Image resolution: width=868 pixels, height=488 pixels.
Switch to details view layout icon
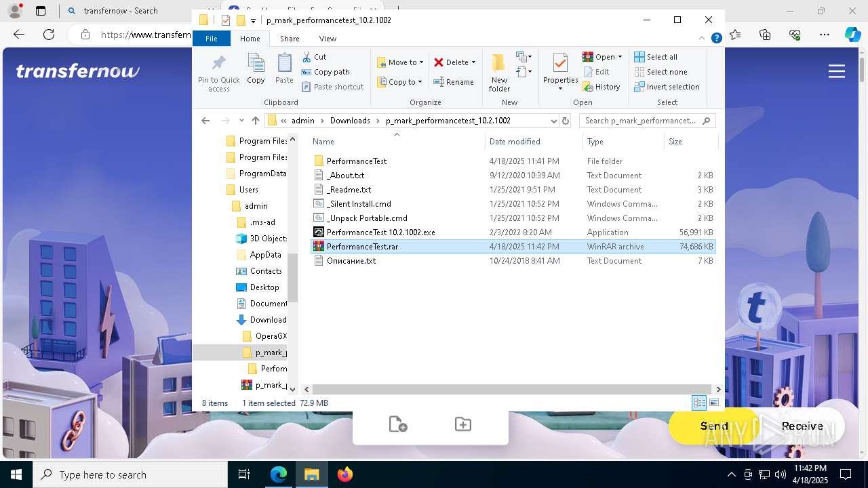[699, 403]
